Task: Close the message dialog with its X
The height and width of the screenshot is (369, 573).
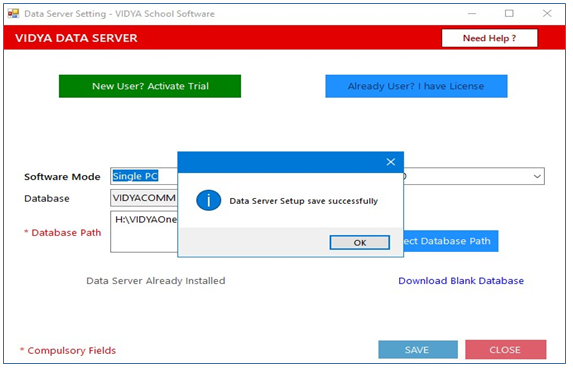Action: pos(391,162)
